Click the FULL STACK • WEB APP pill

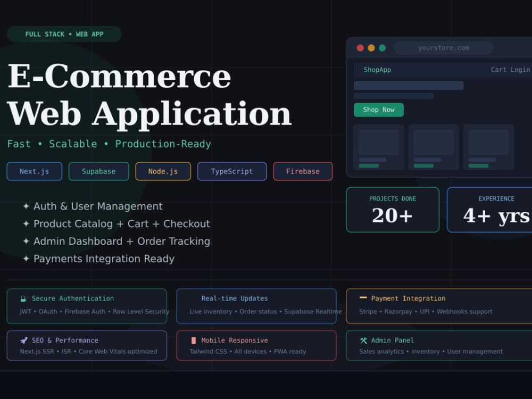click(64, 34)
